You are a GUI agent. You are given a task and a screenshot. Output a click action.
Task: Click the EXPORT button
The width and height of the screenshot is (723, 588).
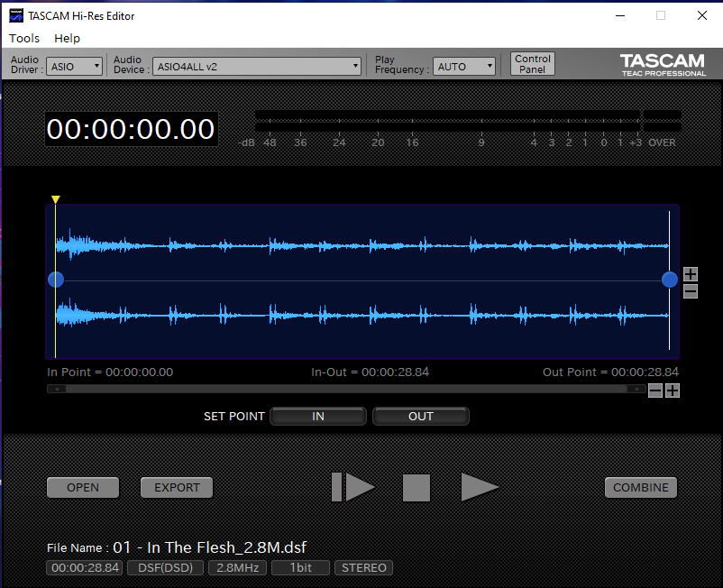(177, 488)
